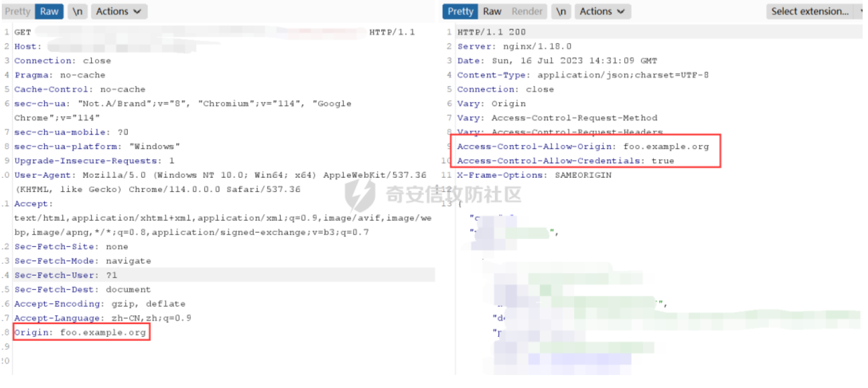Click the Access-Control-Allow-Credentials header line
The height and width of the screenshot is (388, 868).
(x=566, y=161)
